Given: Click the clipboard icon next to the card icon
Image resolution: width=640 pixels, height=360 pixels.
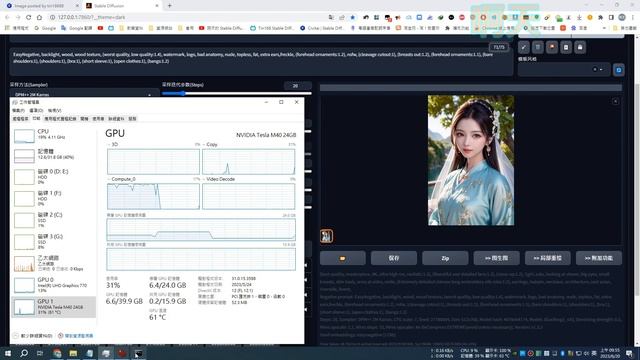Looking at the screenshot, I should pos(566,47).
